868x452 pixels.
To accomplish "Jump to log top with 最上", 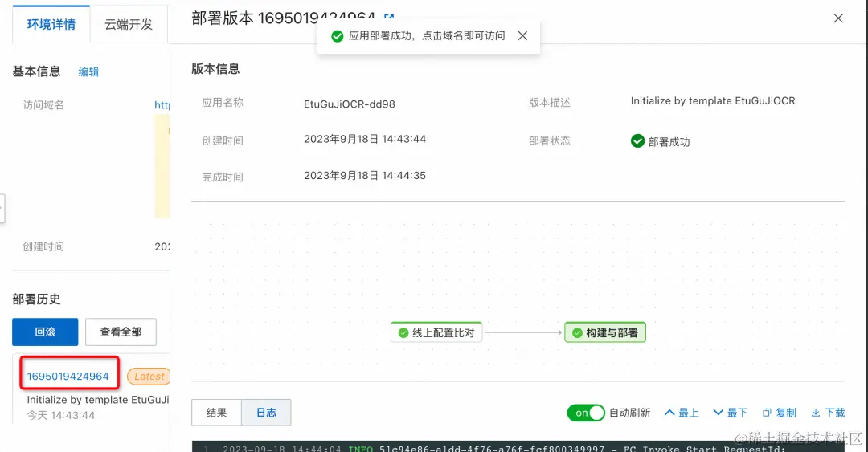I will click(x=682, y=413).
